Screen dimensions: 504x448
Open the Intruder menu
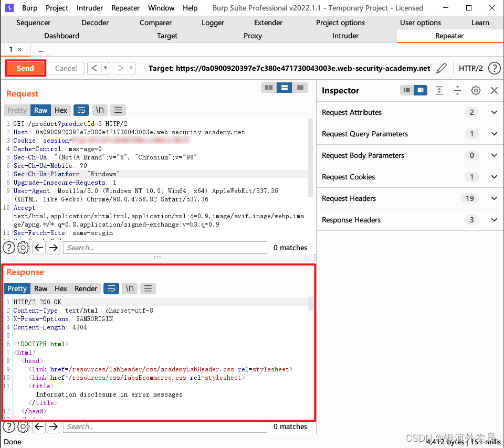point(90,8)
